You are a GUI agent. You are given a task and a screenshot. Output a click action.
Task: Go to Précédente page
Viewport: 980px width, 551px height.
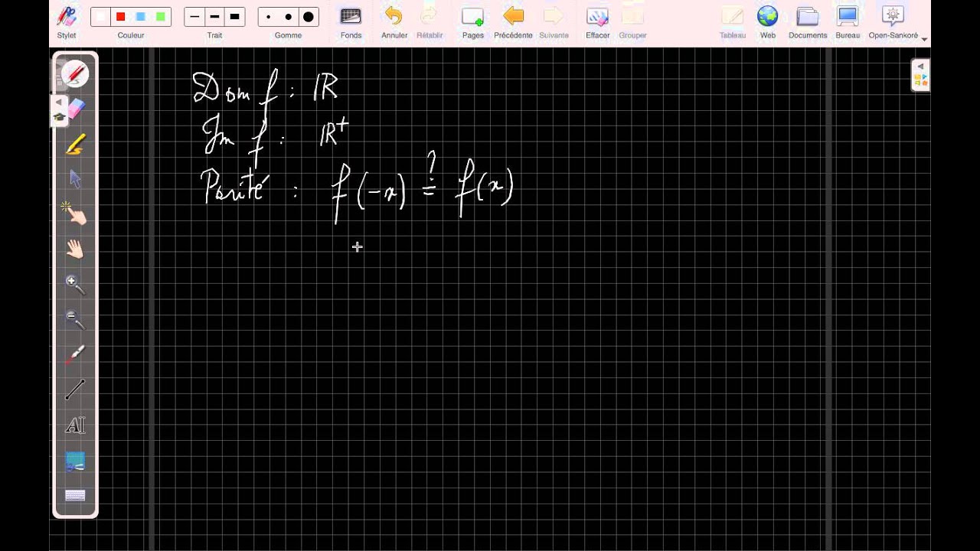pos(513,21)
